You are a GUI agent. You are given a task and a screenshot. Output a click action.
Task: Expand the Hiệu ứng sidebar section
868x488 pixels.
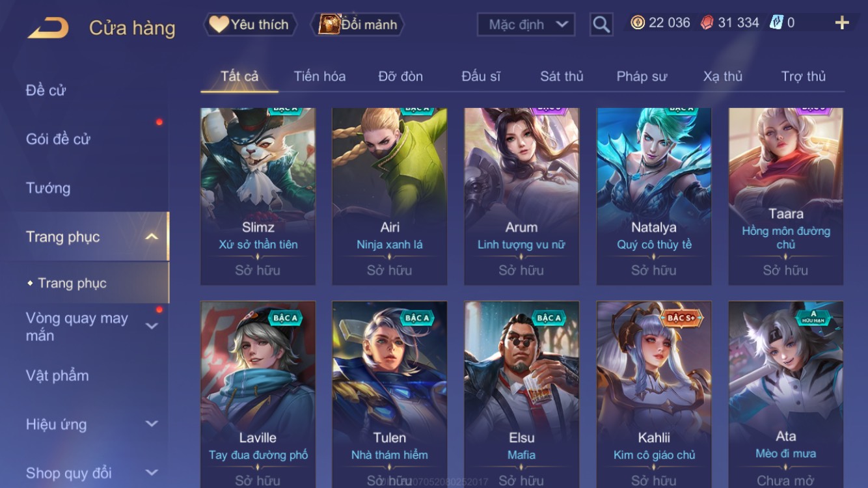click(x=152, y=424)
